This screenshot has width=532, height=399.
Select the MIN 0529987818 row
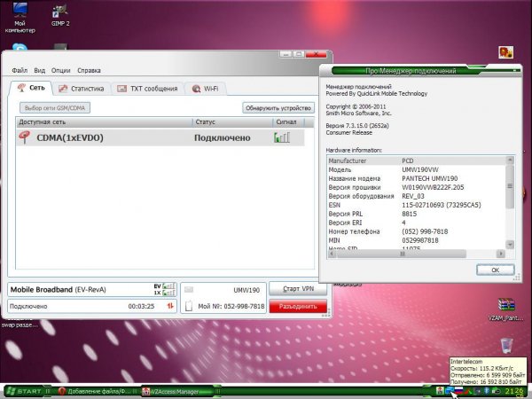click(417, 240)
